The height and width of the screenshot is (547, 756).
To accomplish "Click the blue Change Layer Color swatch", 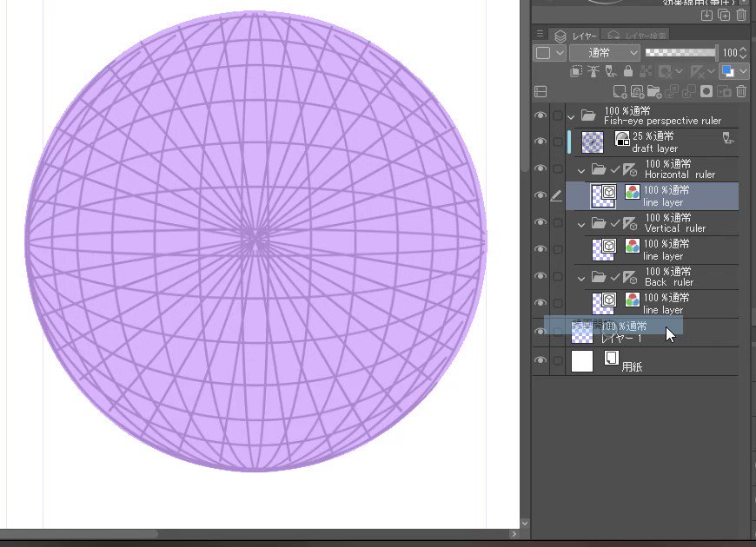I will point(727,72).
